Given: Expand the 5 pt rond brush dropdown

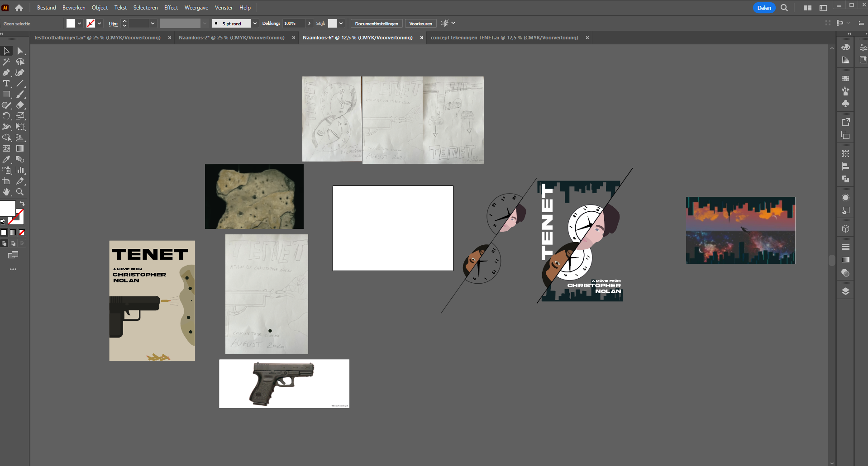Looking at the screenshot, I should [255, 24].
